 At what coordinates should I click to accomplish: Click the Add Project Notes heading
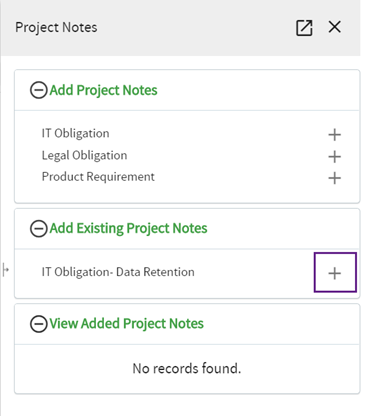[x=103, y=90]
